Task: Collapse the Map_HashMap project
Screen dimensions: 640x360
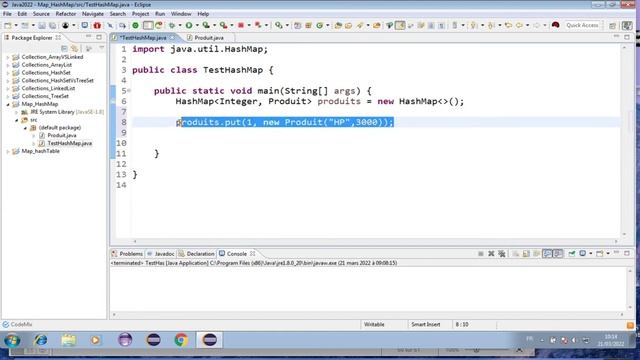Action: coord(8,104)
